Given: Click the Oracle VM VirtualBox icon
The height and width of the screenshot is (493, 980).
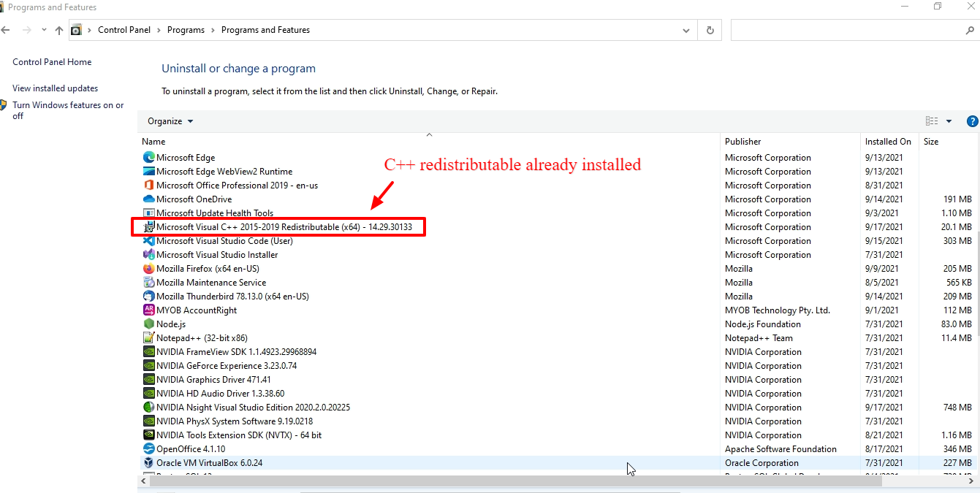Looking at the screenshot, I should point(149,462).
